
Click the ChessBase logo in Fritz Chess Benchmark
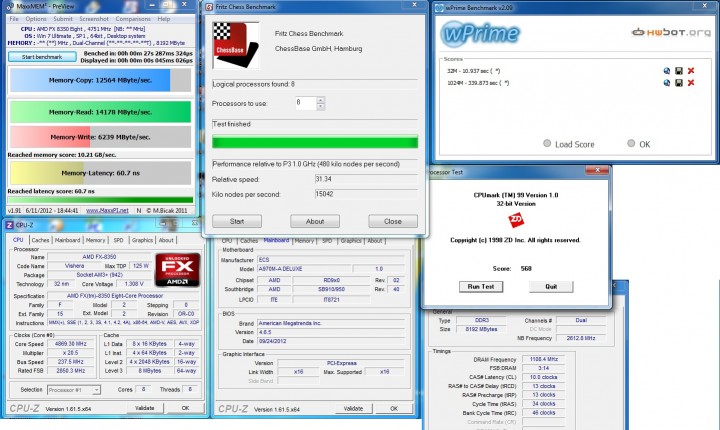[x=236, y=45]
